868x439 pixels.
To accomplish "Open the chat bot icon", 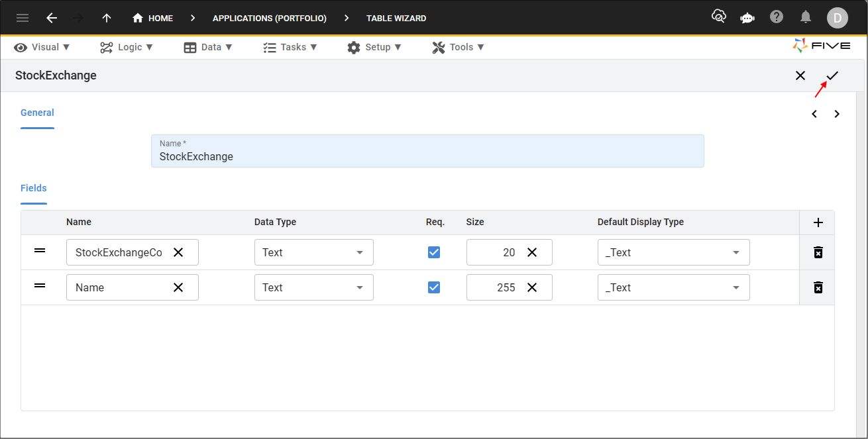I will [747, 18].
